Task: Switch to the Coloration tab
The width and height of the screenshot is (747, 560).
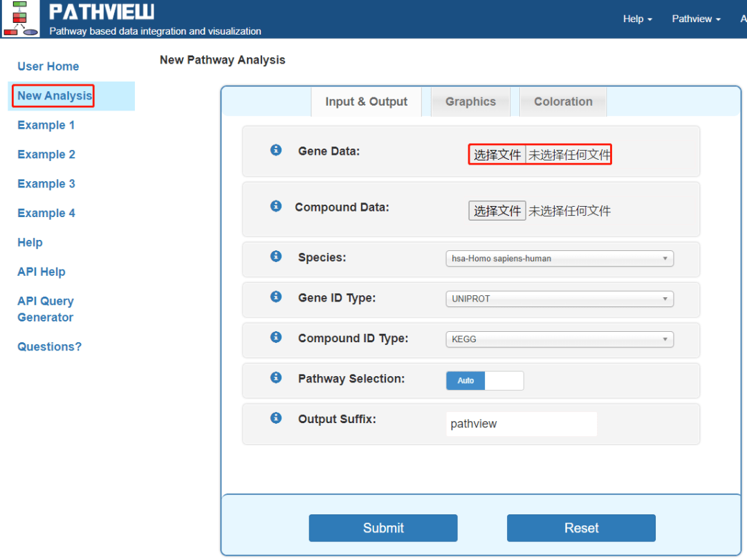Action: (x=563, y=102)
